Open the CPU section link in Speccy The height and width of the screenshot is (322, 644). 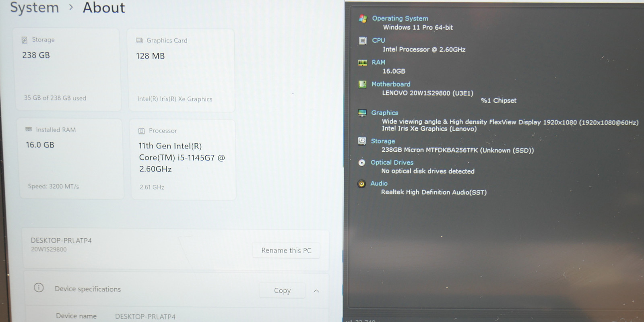378,40
